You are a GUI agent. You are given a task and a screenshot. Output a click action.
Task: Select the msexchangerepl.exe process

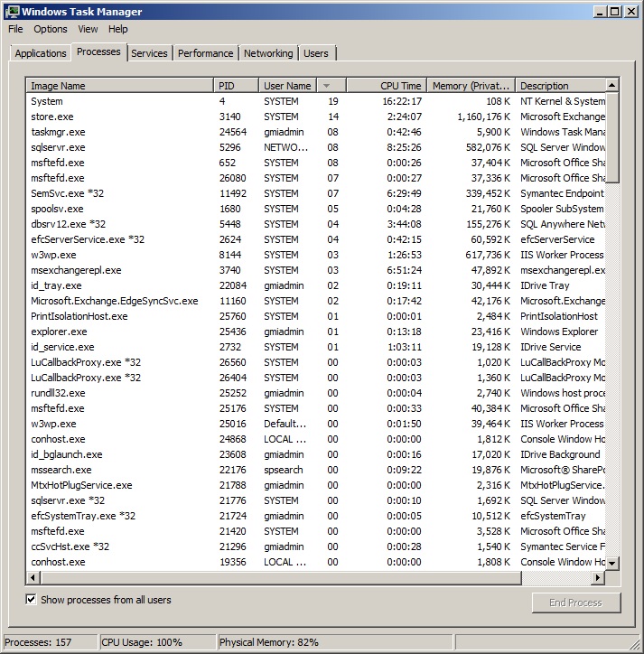click(x=316, y=270)
